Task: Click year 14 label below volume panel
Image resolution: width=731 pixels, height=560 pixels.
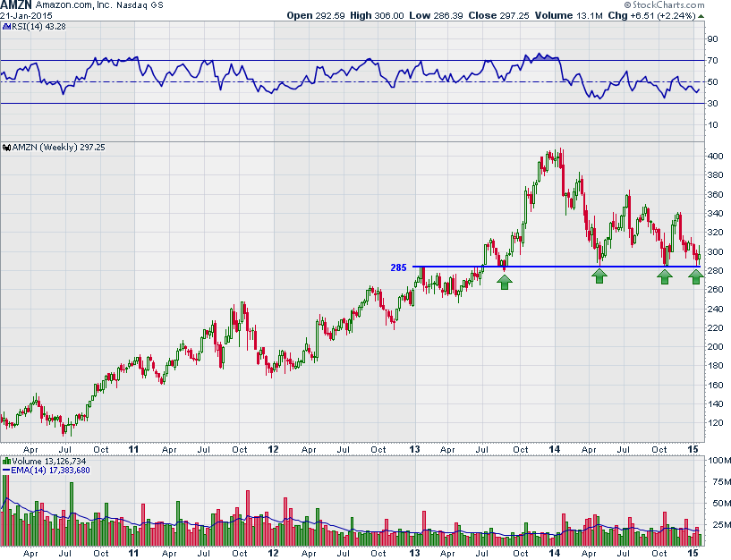Action: point(555,554)
